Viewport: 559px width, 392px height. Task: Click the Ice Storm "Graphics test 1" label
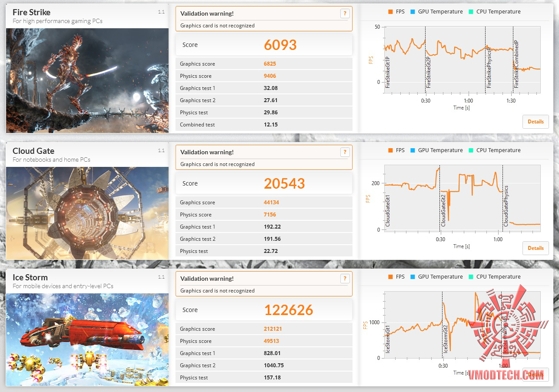pyautogui.click(x=197, y=353)
